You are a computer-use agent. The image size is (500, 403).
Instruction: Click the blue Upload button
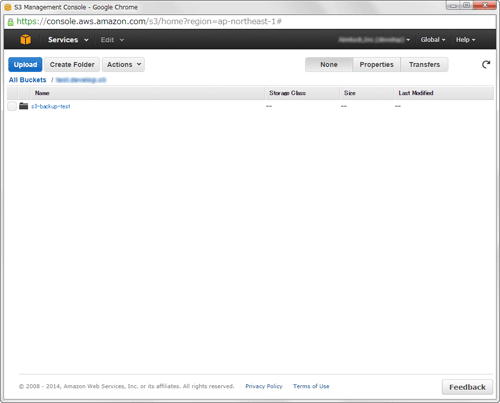pyautogui.click(x=25, y=64)
